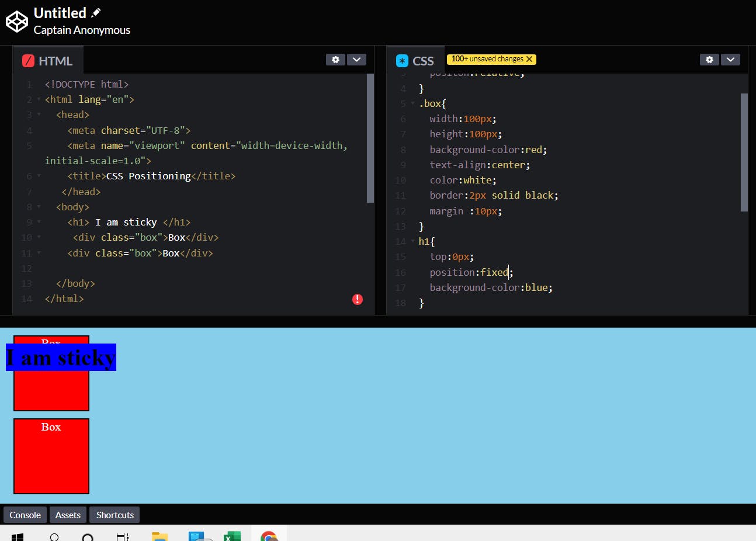756x541 pixels.
Task: Click the closing </html> tag line
Action: [x=64, y=299]
